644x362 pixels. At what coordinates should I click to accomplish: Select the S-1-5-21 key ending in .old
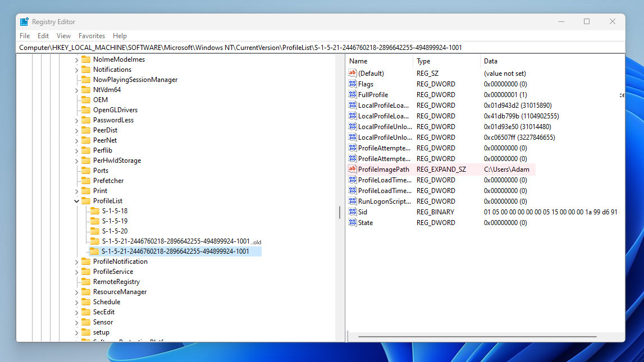coord(181,241)
